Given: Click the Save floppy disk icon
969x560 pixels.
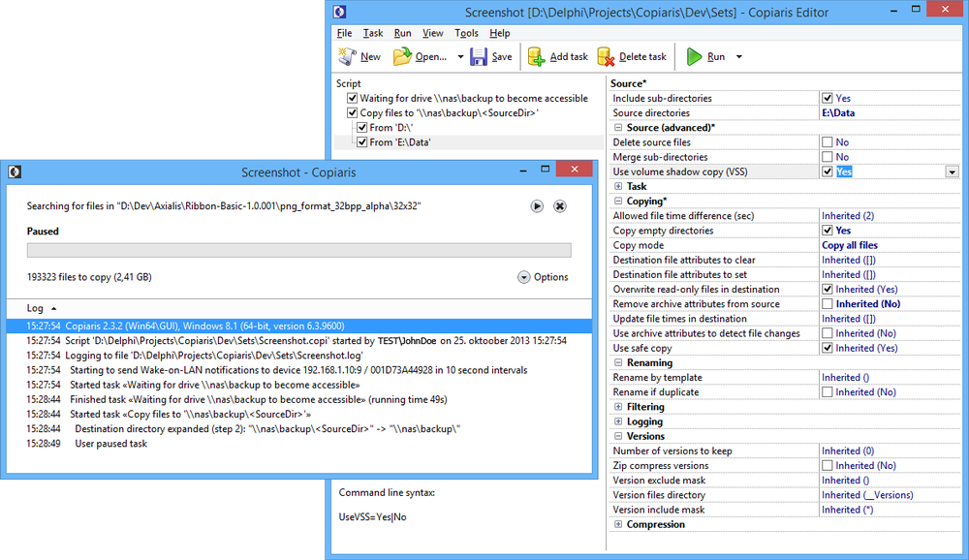Looking at the screenshot, I should (479, 57).
